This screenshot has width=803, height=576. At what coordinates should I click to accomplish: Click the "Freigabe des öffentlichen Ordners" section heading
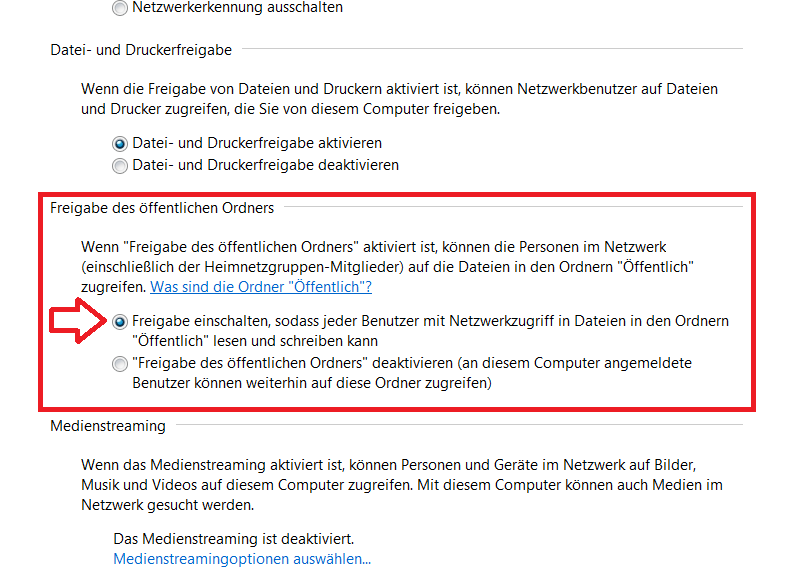162,208
